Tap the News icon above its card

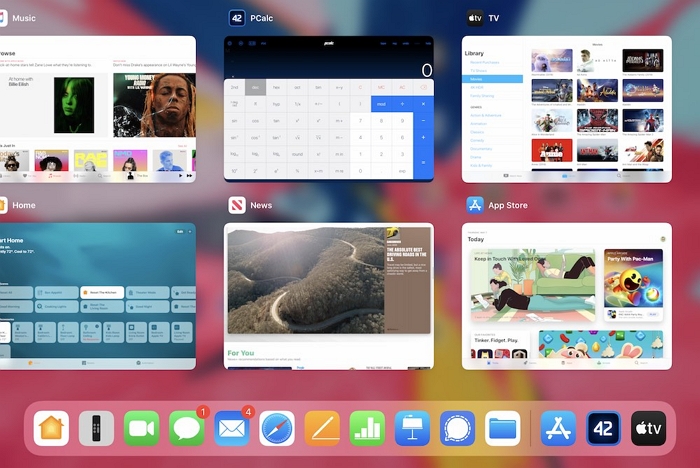point(237,205)
